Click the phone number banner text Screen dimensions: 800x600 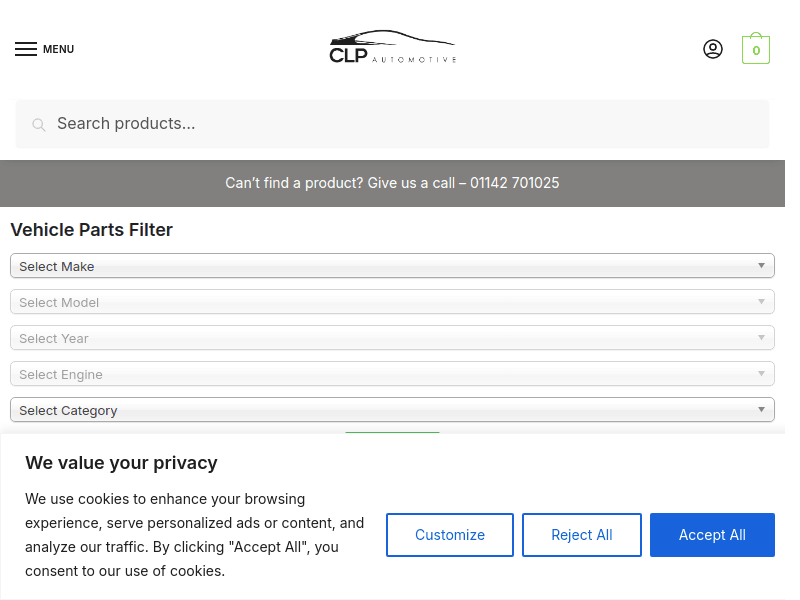[392, 183]
